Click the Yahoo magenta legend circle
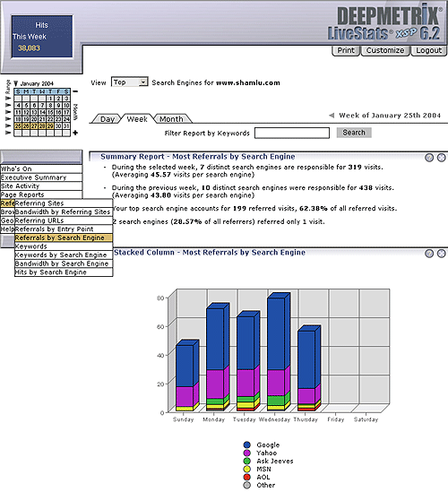This screenshot has height=492, width=448. tap(247, 453)
